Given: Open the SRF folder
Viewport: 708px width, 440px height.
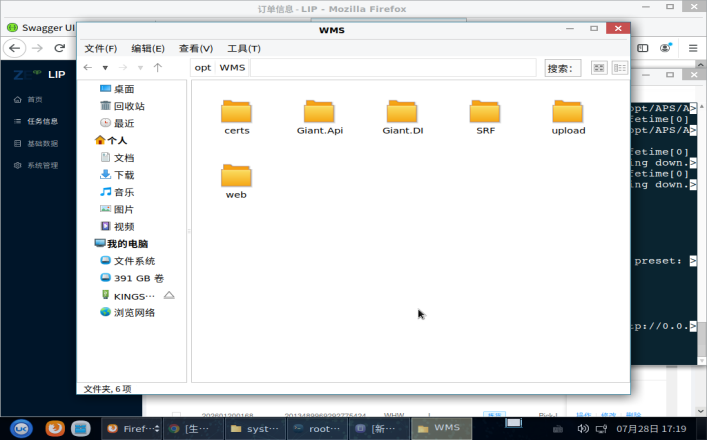Looking at the screenshot, I should click(x=485, y=117).
